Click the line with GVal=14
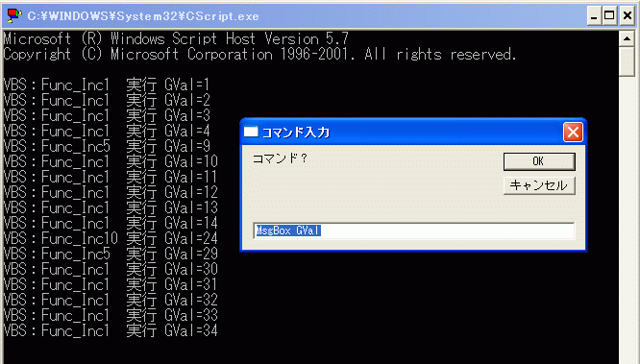Viewport: 640px width, 364px height. click(x=111, y=223)
